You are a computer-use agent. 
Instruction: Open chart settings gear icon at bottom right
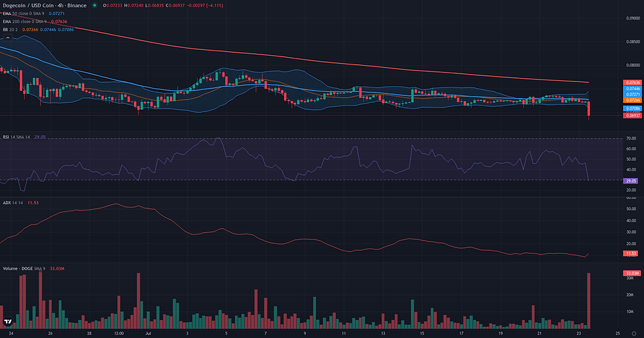(x=634, y=333)
